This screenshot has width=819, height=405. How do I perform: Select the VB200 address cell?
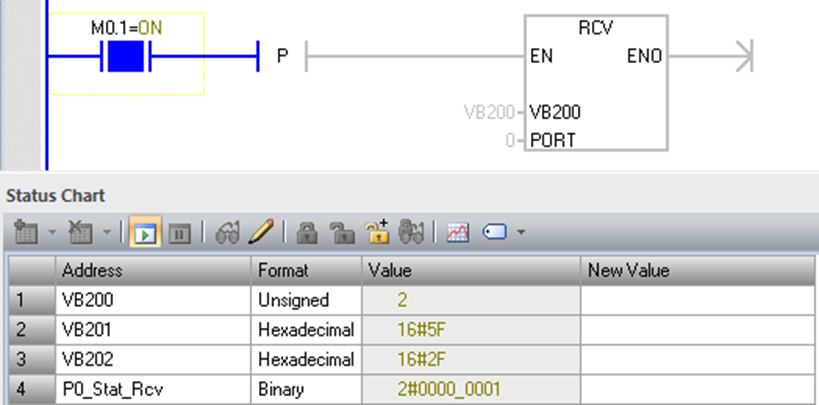pyautogui.click(x=153, y=300)
